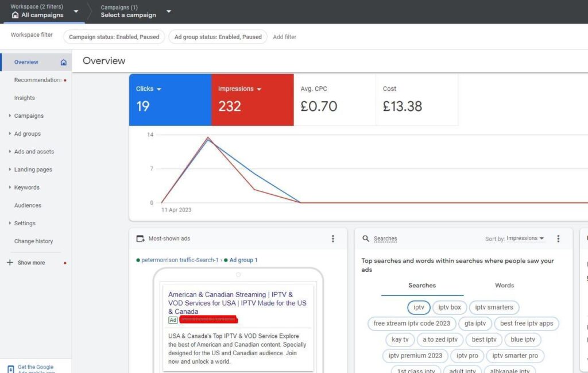Open the Searches card options menu
The width and height of the screenshot is (588, 373).
point(558,239)
